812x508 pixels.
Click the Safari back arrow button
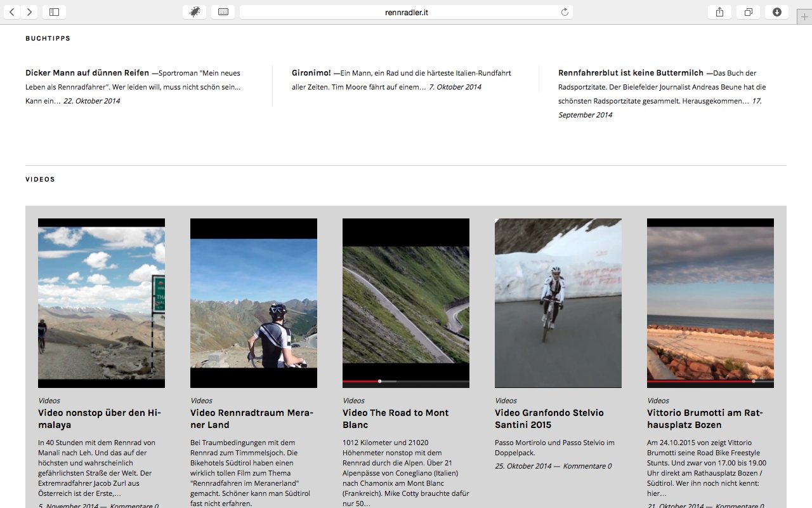click(x=12, y=12)
